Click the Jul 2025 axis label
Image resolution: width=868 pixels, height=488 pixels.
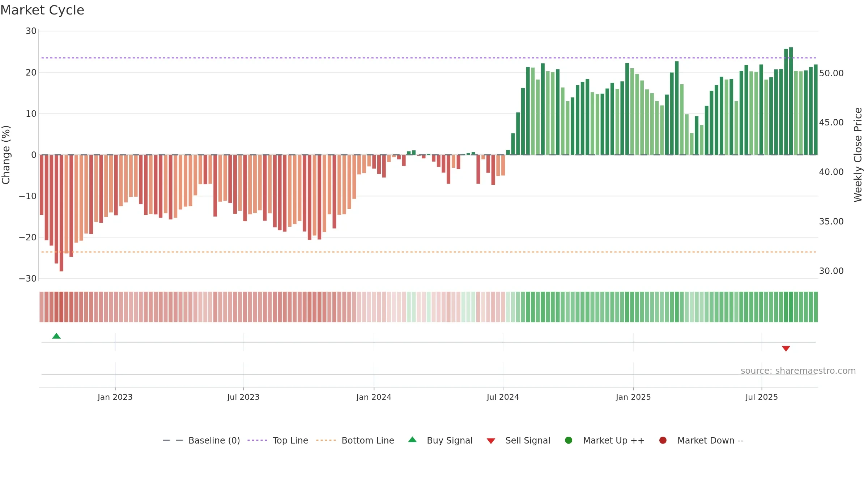(762, 397)
